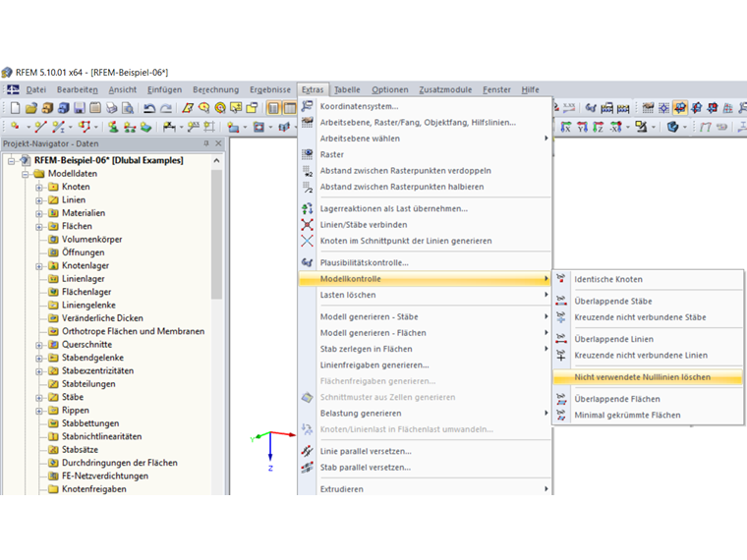The width and height of the screenshot is (747, 560).
Task: Select RFEM-Beispiel-06* root tree item
Action: pyautogui.click(x=109, y=160)
